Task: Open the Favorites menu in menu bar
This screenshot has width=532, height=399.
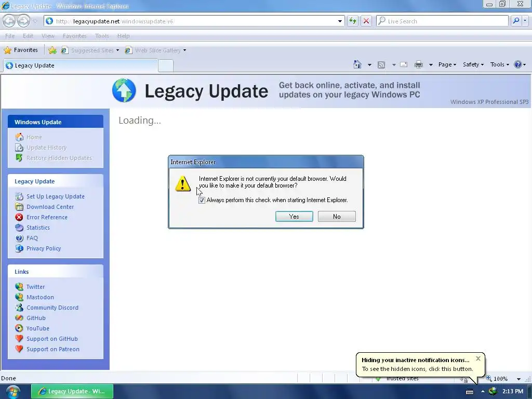Action: [75, 36]
